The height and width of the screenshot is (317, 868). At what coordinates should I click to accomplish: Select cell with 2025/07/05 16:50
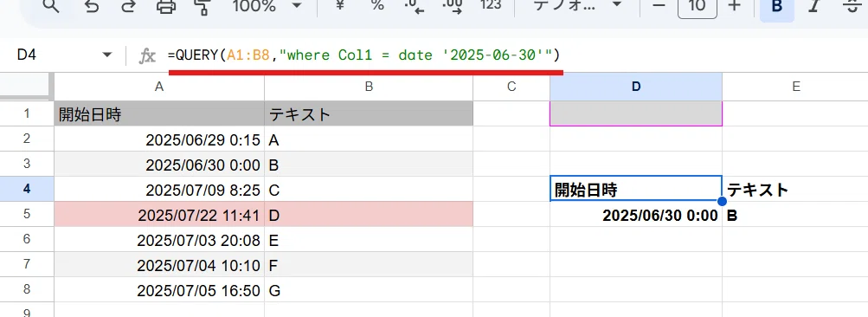[159, 289]
